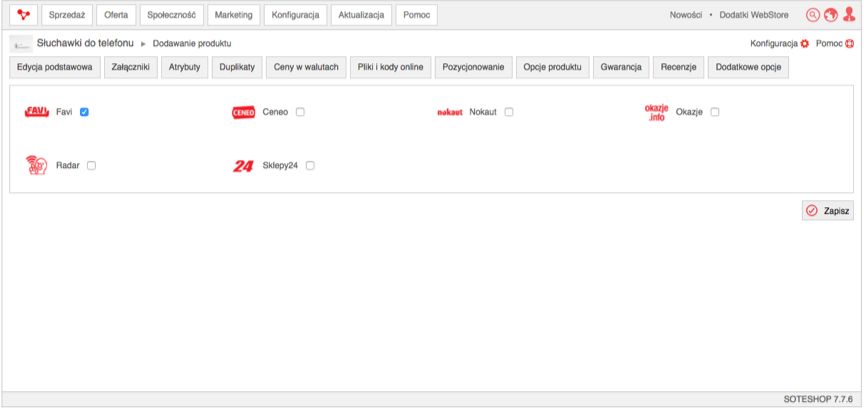Screen dimensions: 864x410
Task: Open the Pomoc top menu
Action: pos(417,15)
